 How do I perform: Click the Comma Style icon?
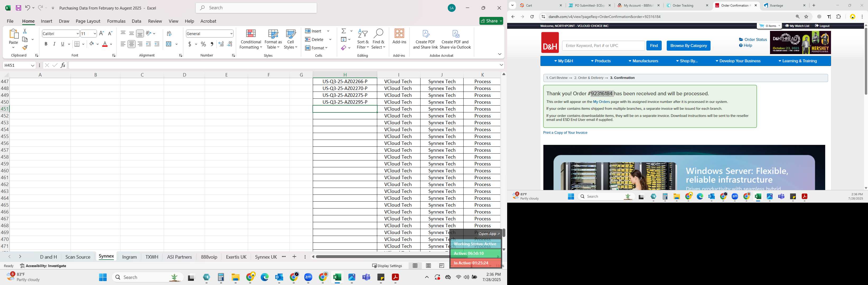coord(212,44)
